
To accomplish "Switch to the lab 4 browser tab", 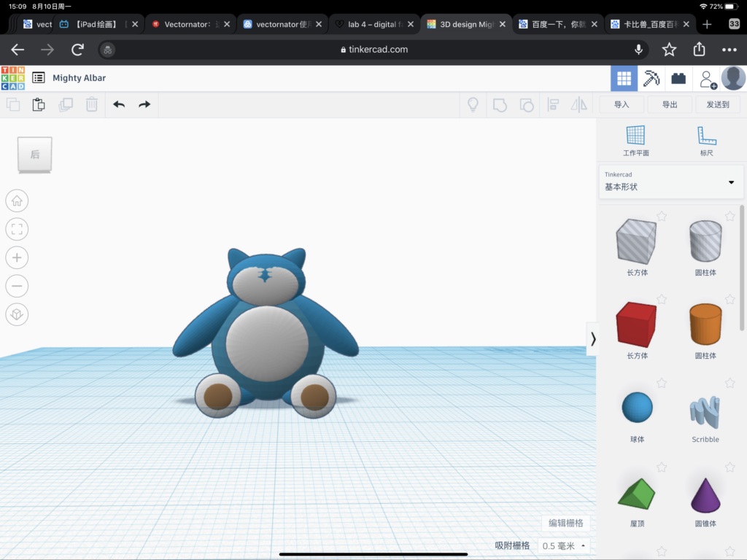I will 373,24.
